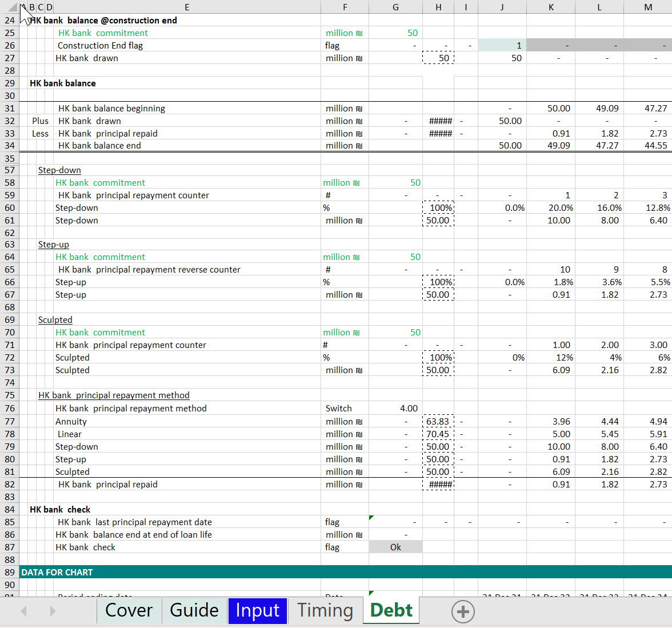The height and width of the screenshot is (628, 672).
Task: Click the 'HK bank balance beginning' label
Action: tap(111, 109)
